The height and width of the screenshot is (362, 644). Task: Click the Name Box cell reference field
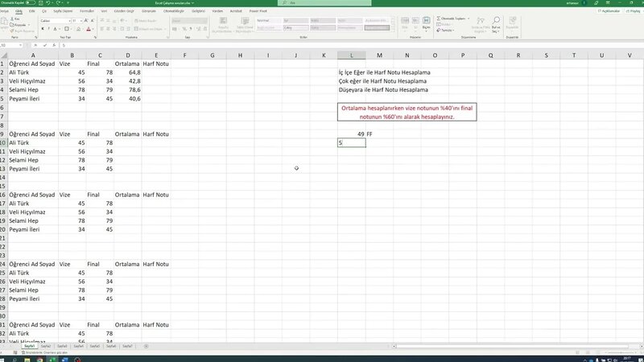point(11,45)
